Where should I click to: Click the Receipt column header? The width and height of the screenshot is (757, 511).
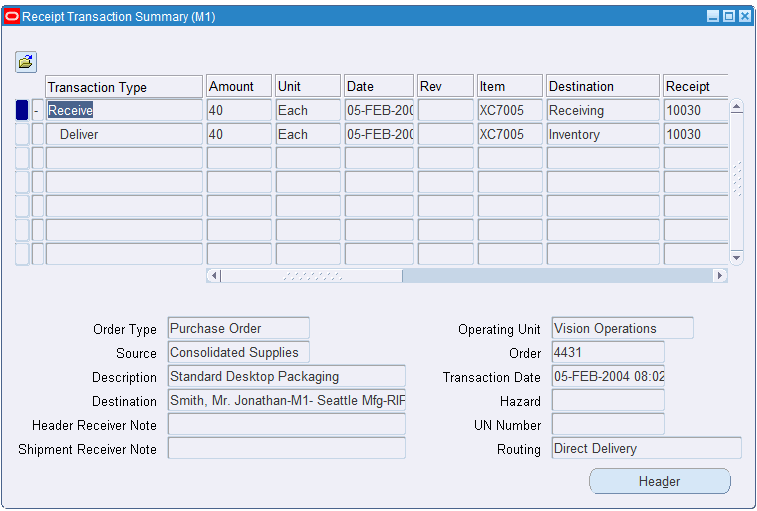click(x=696, y=86)
